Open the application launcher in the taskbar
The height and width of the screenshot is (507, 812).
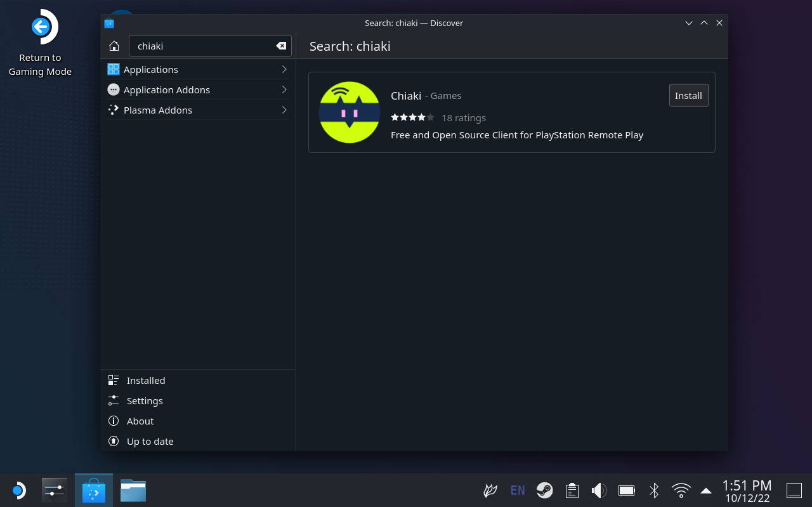point(18,491)
